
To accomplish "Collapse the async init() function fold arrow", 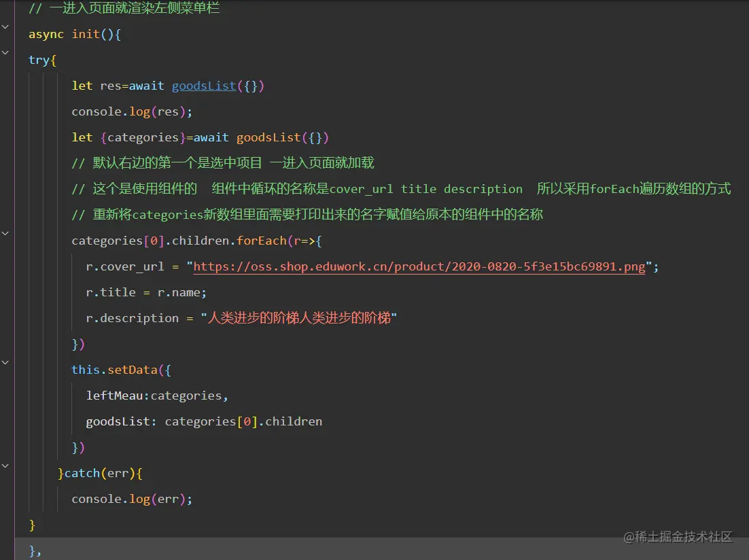I will pyautogui.click(x=5, y=27).
